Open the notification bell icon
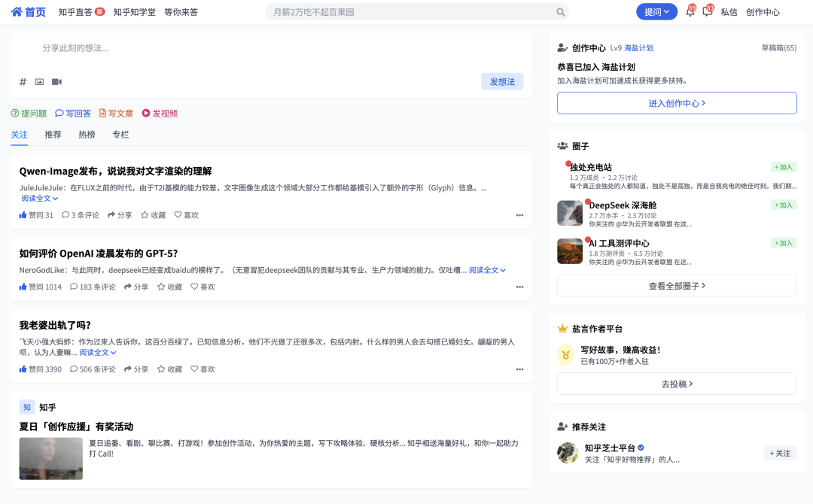The width and height of the screenshot is (813, 504). (689, 11)
